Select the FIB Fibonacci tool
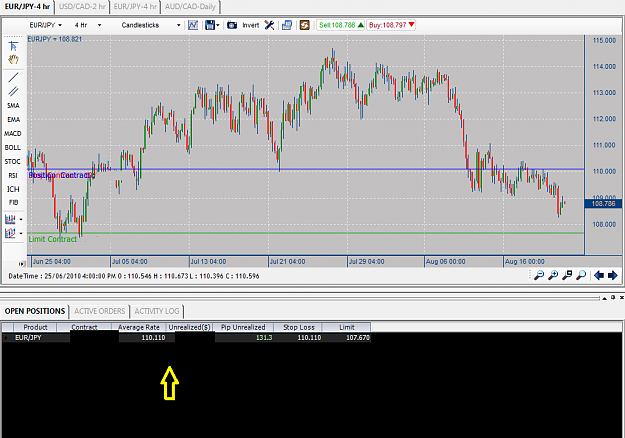This screenshot has width=625, height=438. pos(14,202)
